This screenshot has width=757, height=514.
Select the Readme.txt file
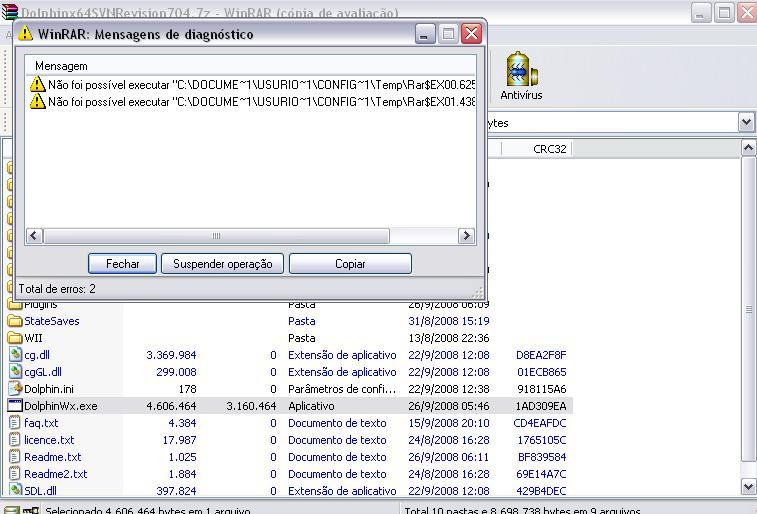[x=53, y=457]
